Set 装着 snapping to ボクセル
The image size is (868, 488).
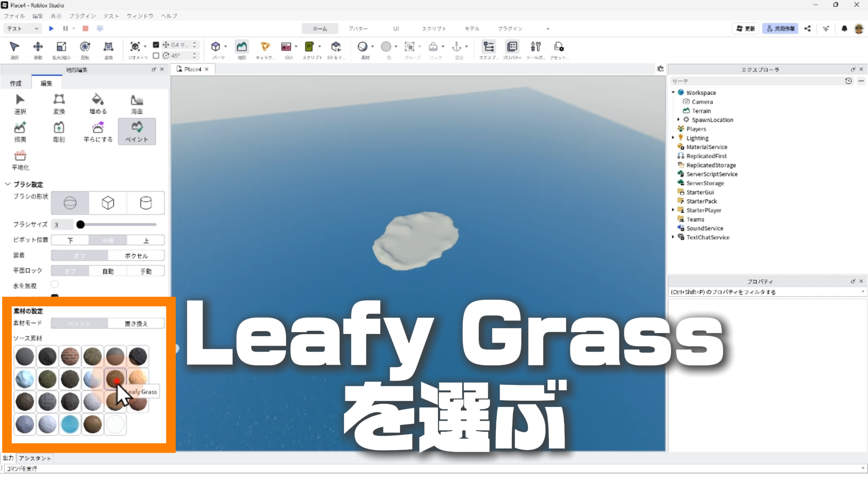(136, 256)
